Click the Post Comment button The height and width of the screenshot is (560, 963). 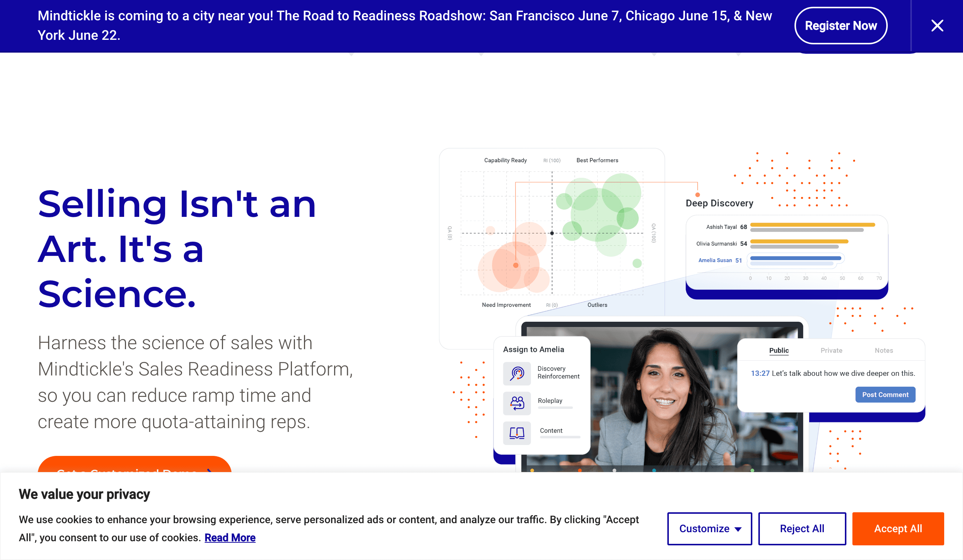point(885,395)
